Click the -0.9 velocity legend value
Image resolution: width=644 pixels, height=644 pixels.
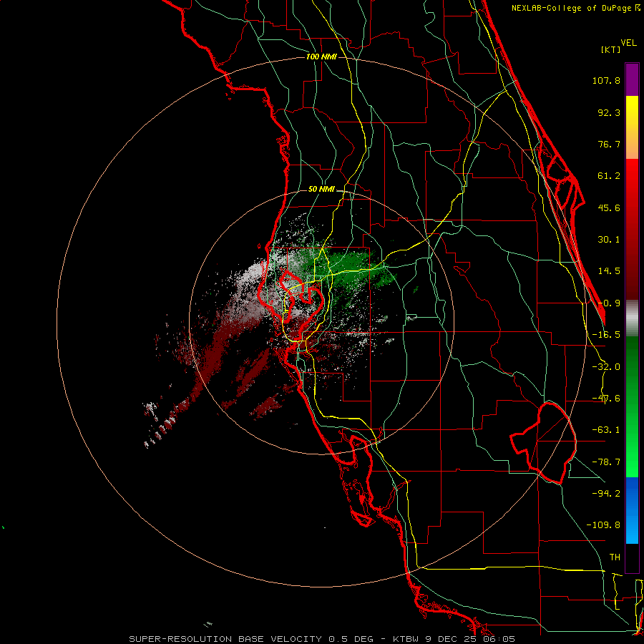point(609,303)
